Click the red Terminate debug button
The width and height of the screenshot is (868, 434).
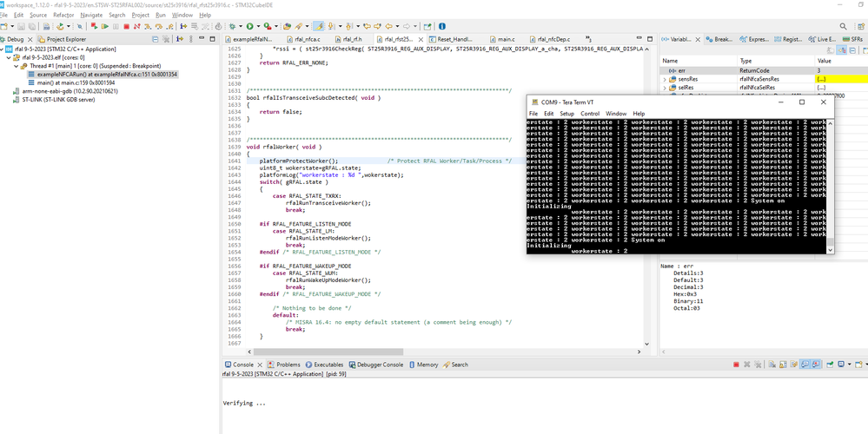(126, 26)
